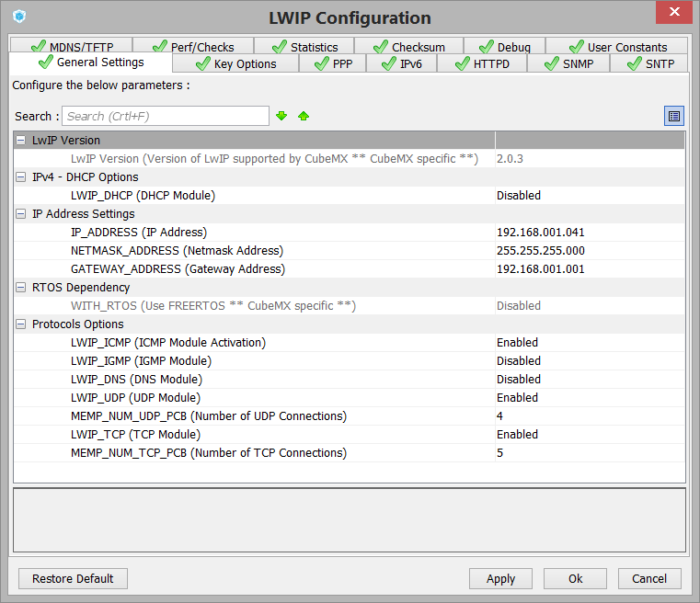Click the LwIP version value 2.0.3
Screen dimensions: 700x603
pos(510,159)
